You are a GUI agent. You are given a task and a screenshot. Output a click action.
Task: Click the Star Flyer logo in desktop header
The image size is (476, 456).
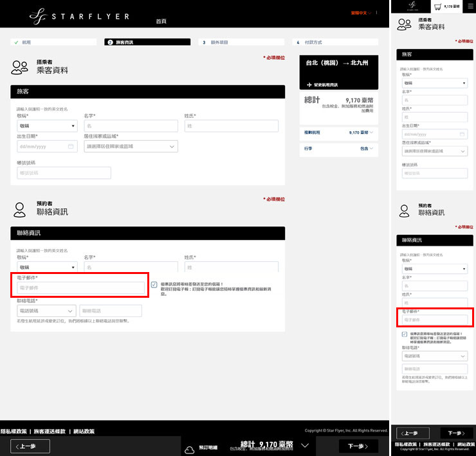(x=80, y=14)
